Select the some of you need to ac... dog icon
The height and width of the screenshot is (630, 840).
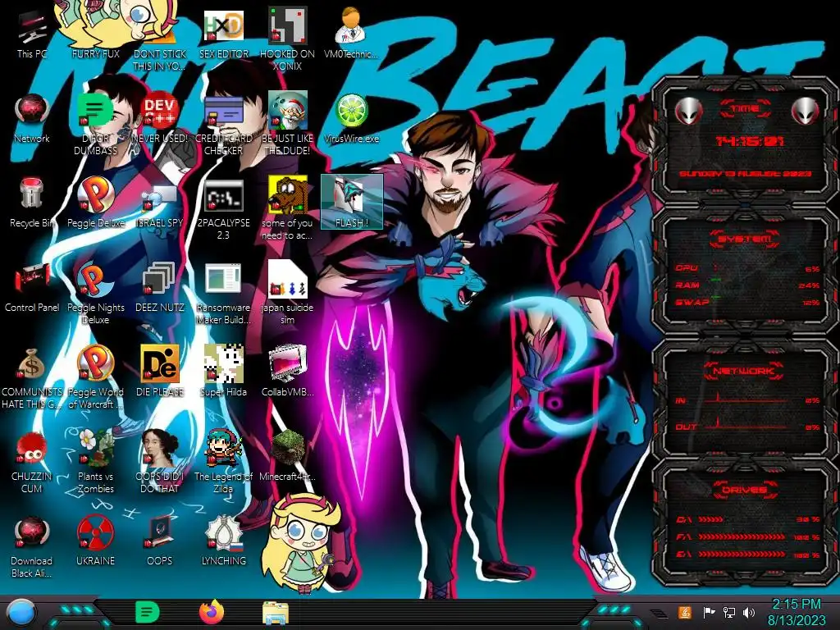pyautogui.click(x=288, y=209)
